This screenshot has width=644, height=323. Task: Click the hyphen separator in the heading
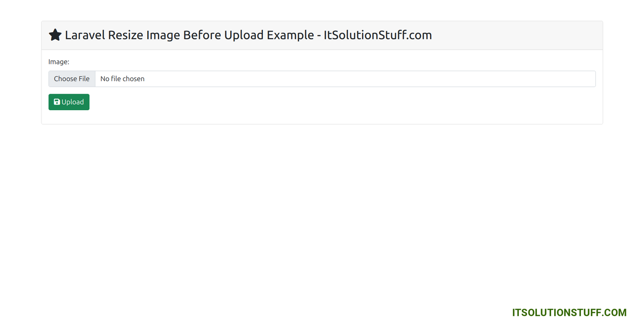[319, 36]
